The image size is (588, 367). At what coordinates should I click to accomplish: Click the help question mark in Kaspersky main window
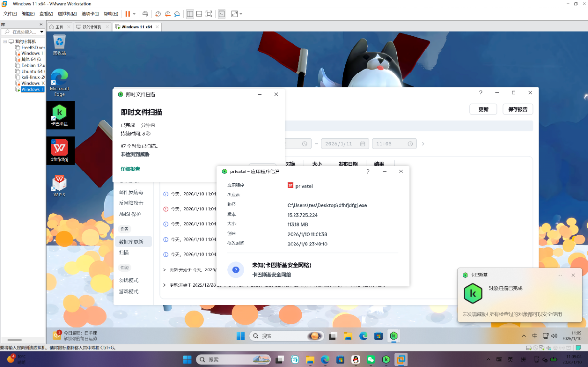point(481,93)
